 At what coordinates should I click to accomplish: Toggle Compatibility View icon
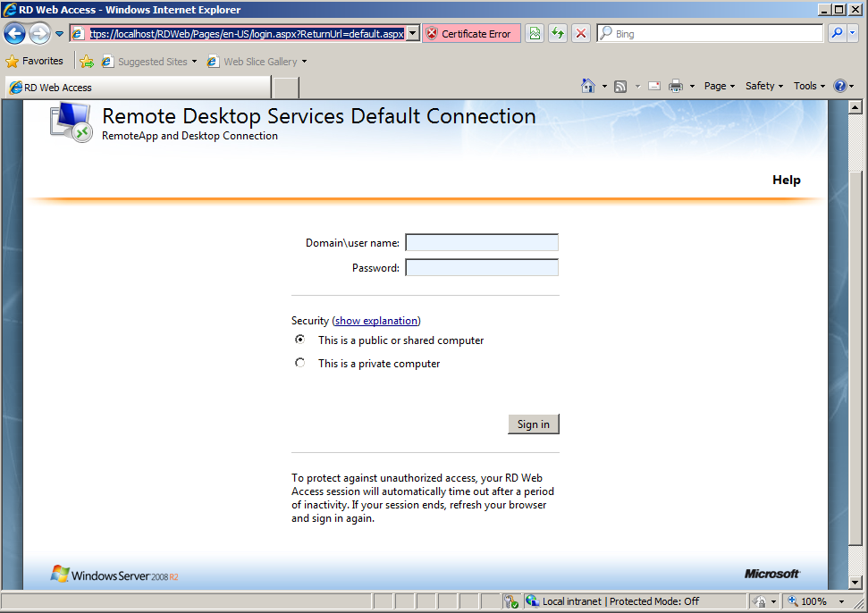point(535,34)
